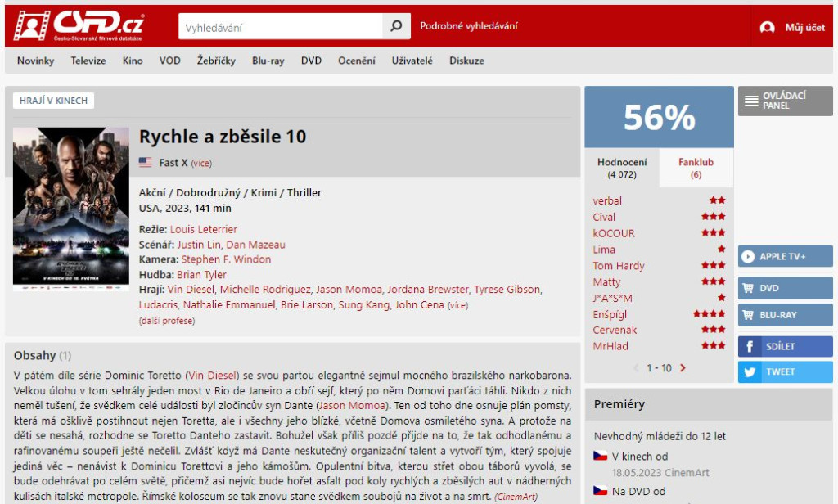This screenshot has height=504, width=838.
Task: Open the Blu-ray menu
Action: [268, 61]
